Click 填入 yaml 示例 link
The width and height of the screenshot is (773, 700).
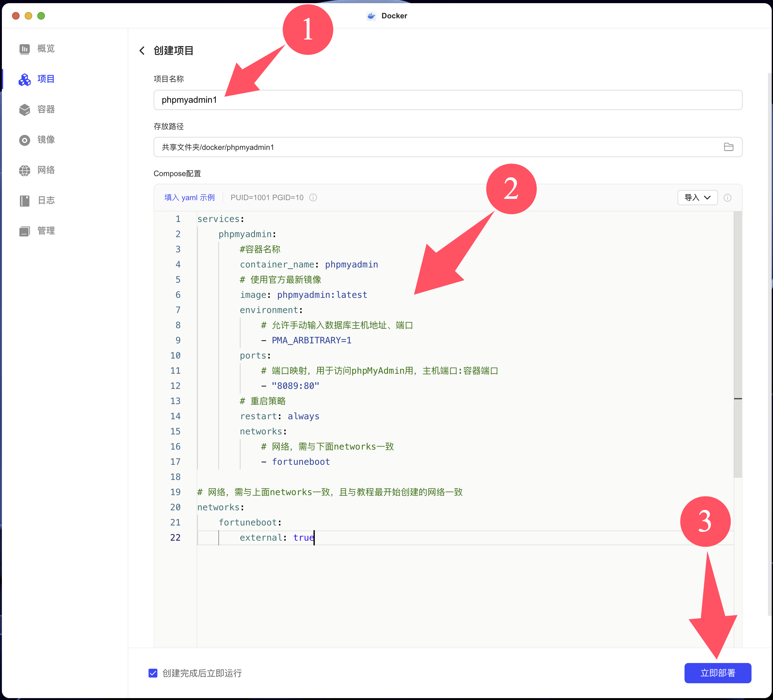(x=189, y=198)
